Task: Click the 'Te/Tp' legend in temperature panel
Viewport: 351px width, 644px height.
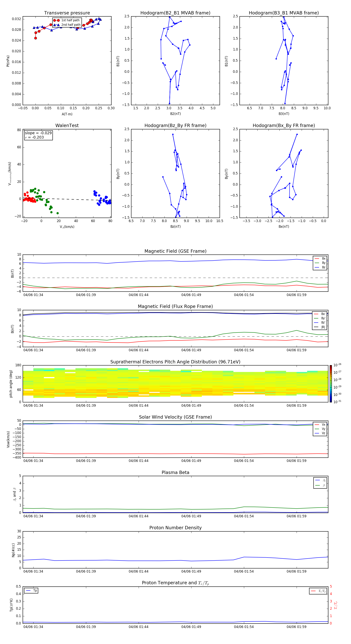Action: 318,591
